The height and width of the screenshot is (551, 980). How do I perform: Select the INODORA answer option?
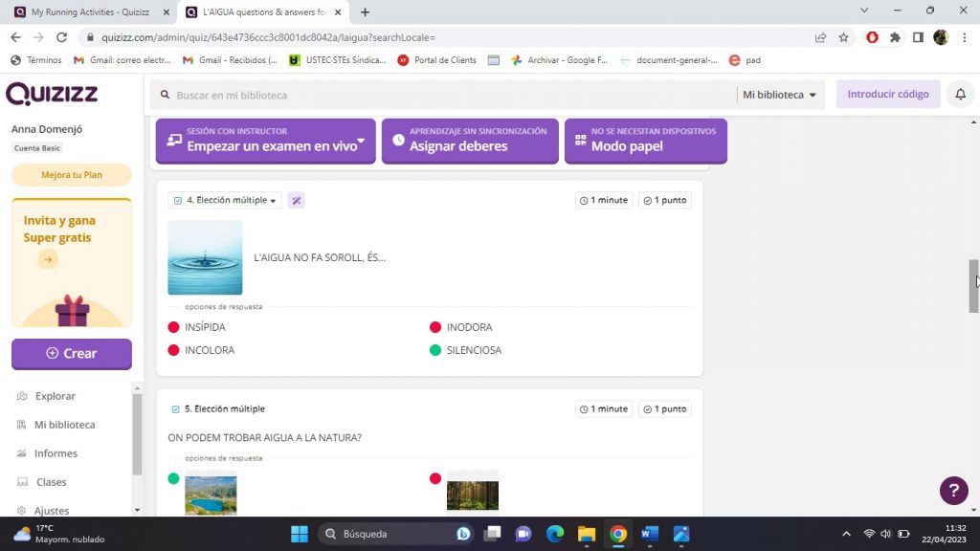point(469,327)
